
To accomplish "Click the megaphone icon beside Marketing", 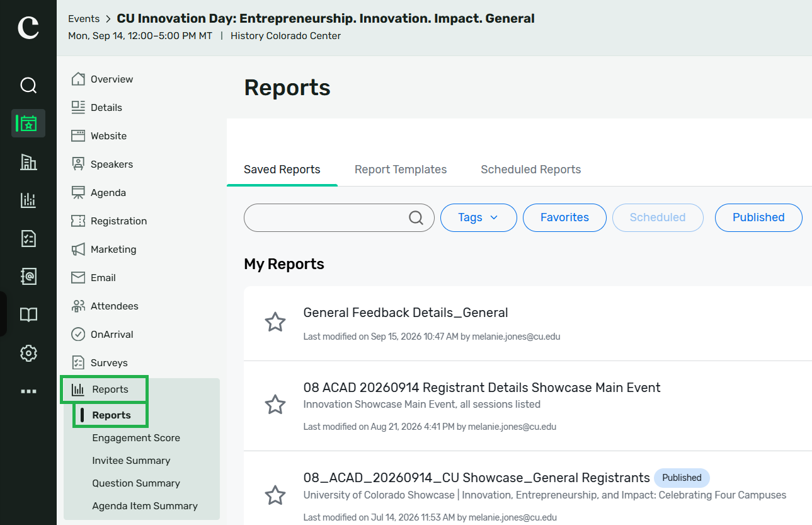I will point(78,249).
